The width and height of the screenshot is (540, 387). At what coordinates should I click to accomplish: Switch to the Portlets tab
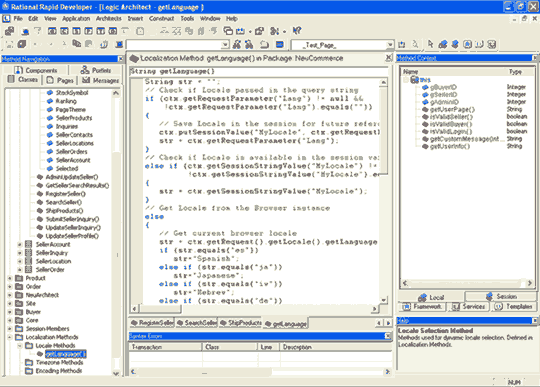tap(96, 70)
